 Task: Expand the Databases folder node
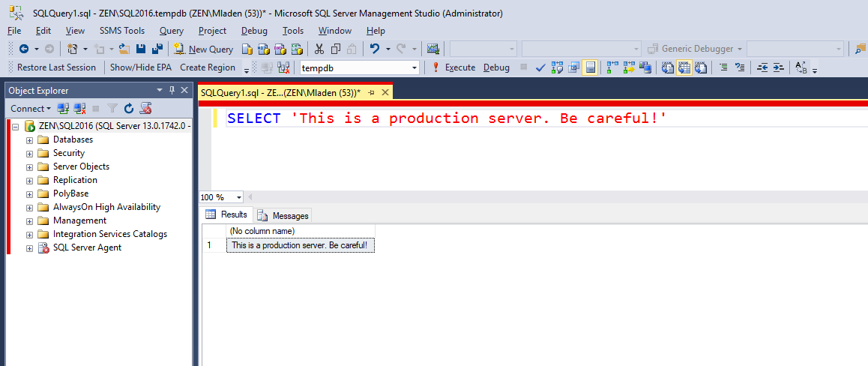point(30,139)
